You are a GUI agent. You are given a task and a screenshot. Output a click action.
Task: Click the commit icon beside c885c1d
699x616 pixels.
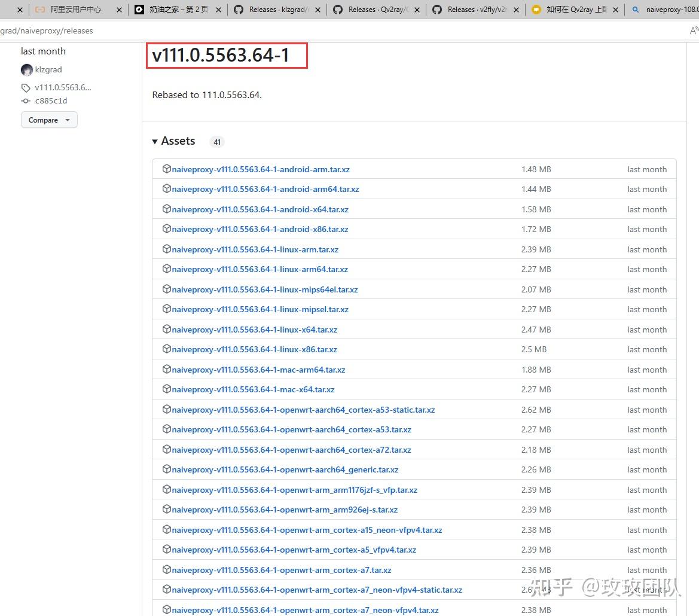pos(26,101)
